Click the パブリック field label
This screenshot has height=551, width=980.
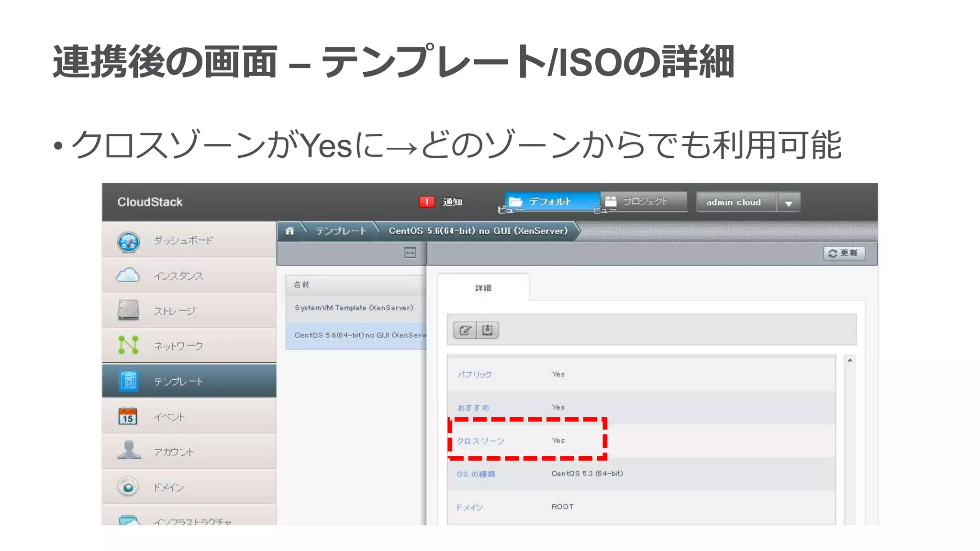[x=474, y=375]
